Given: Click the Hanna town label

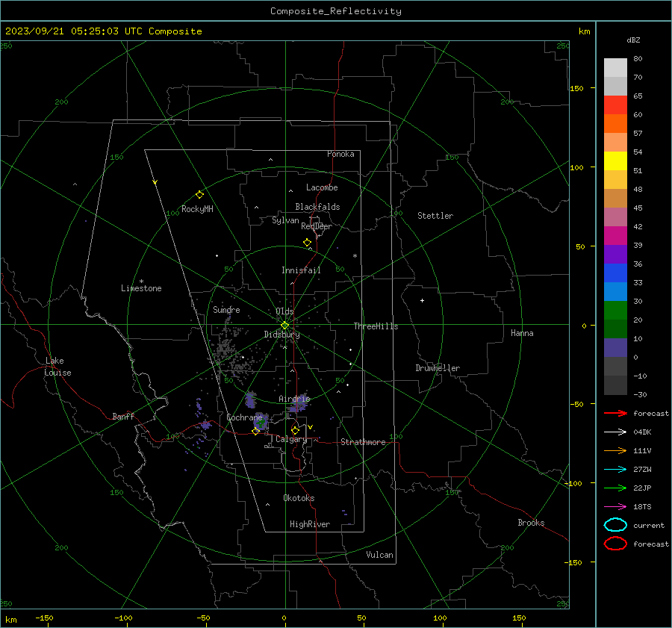Looking at the screenshot, I should click(x=522, y=333).
